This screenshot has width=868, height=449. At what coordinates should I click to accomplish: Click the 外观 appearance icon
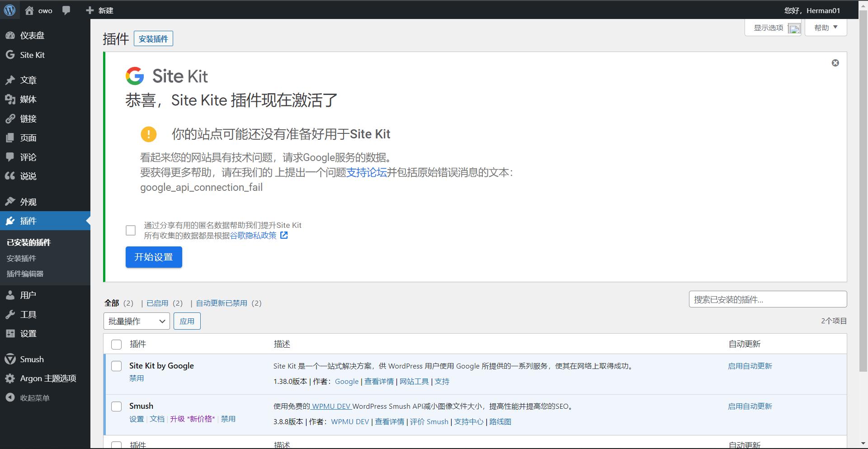[x=10, y=202]
